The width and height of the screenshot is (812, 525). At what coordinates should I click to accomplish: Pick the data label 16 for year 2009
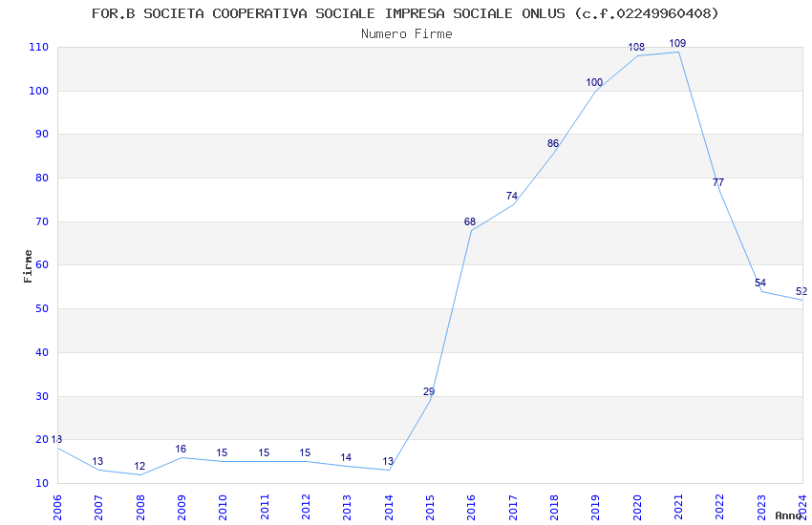pos(181,449)
